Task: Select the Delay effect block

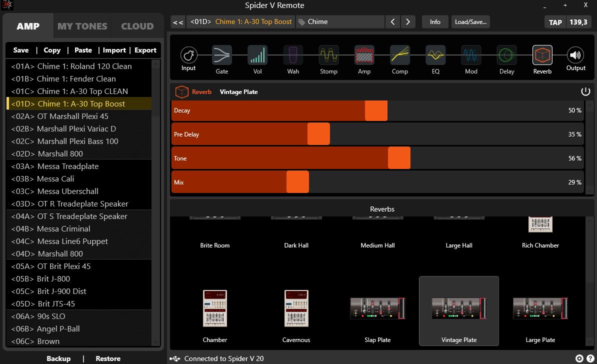Action: tap(507, 55)
